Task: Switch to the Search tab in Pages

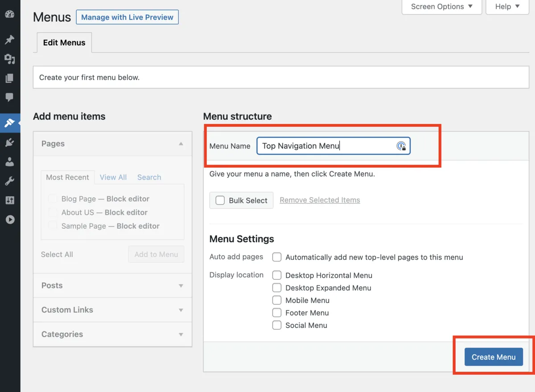Action: point(149,177)
